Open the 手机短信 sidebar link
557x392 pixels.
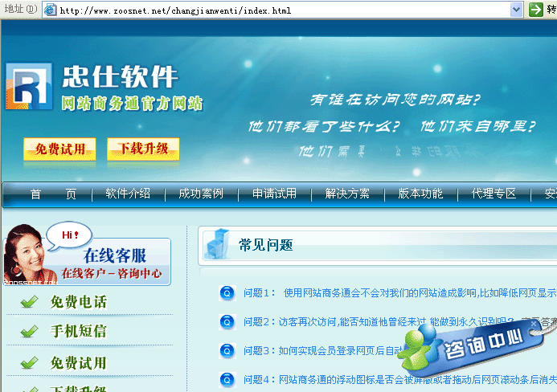pos(78,331)
